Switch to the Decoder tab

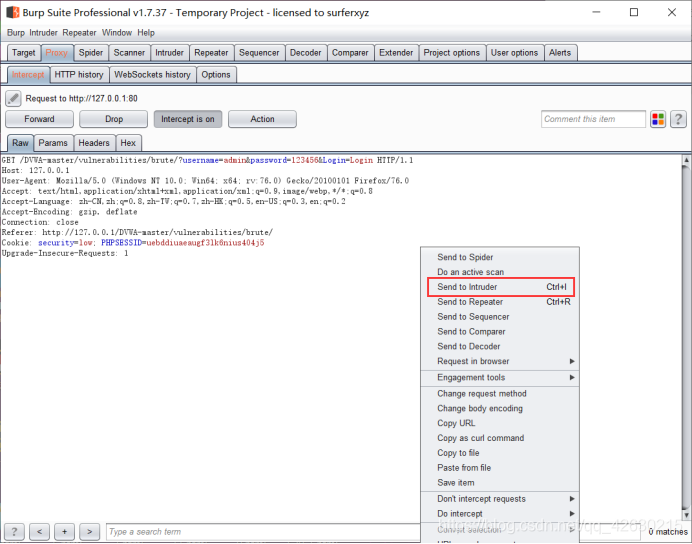click(x=305, y=53)
